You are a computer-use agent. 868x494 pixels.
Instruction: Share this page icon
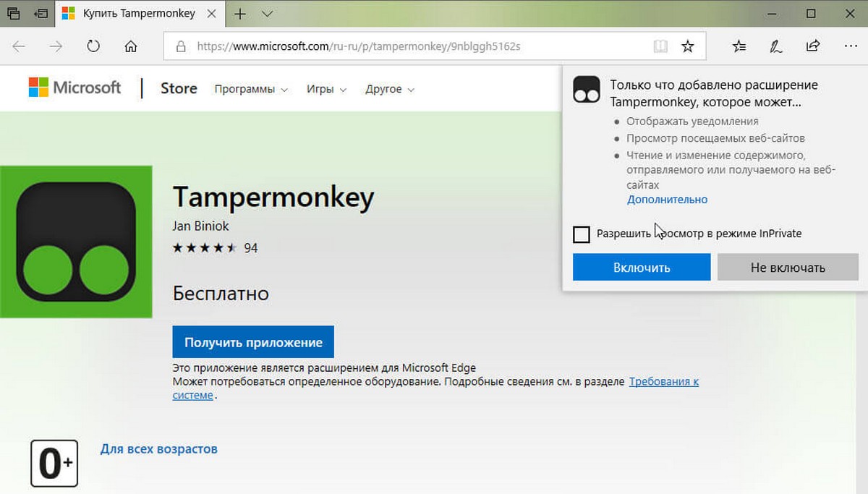(x=813, y=46)
